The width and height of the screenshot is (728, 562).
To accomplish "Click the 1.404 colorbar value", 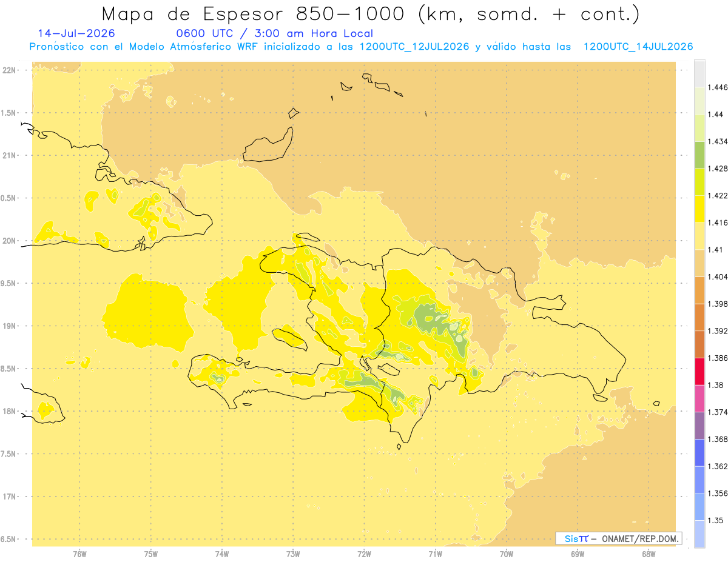I will pyautogui.click(x=717, y=276).
